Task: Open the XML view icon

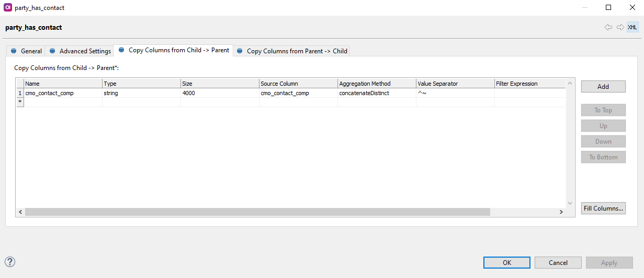Action: (632, 27)
